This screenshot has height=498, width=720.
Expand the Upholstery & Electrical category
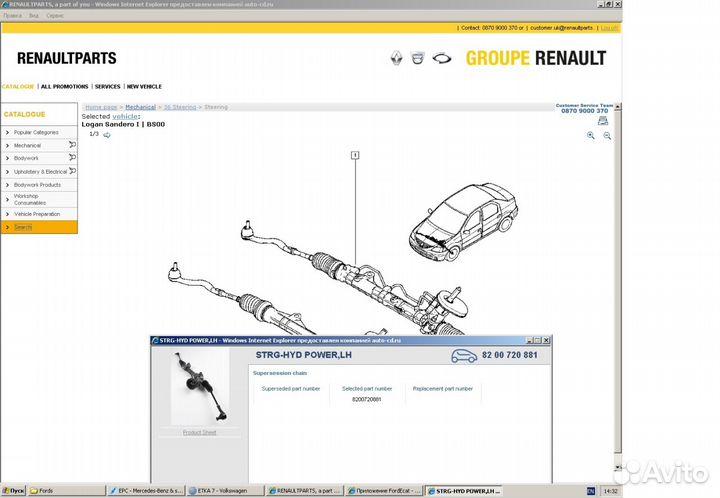39,172
